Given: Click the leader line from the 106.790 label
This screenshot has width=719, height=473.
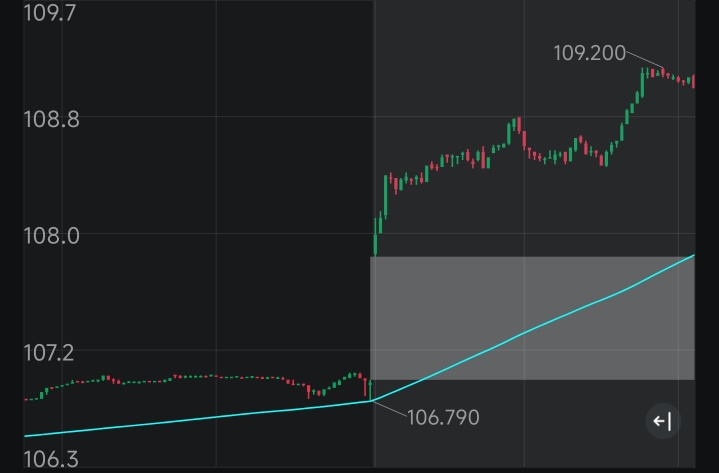Looking at the screenshot, I should [x=390, y=408].
